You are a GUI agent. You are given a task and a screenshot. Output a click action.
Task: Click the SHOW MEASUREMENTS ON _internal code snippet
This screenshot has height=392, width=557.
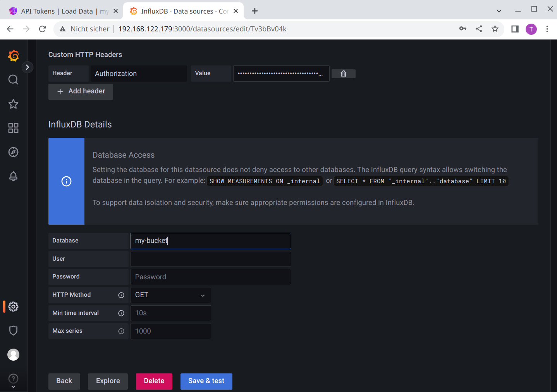pyautogui.click(x=265, y=181)
